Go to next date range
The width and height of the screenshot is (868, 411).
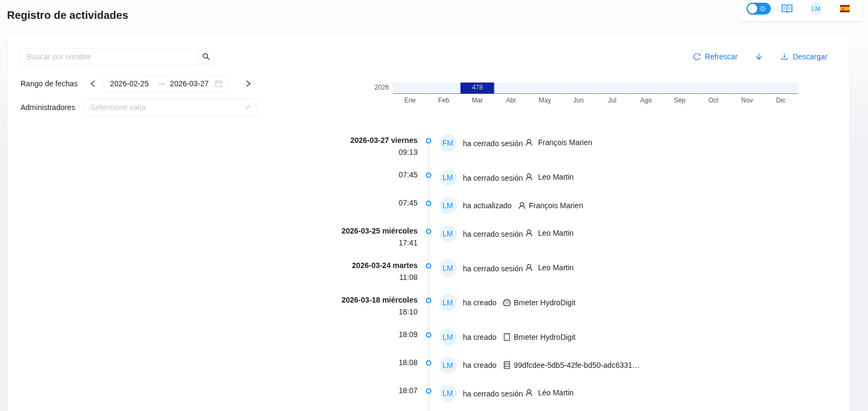(248, 84)
